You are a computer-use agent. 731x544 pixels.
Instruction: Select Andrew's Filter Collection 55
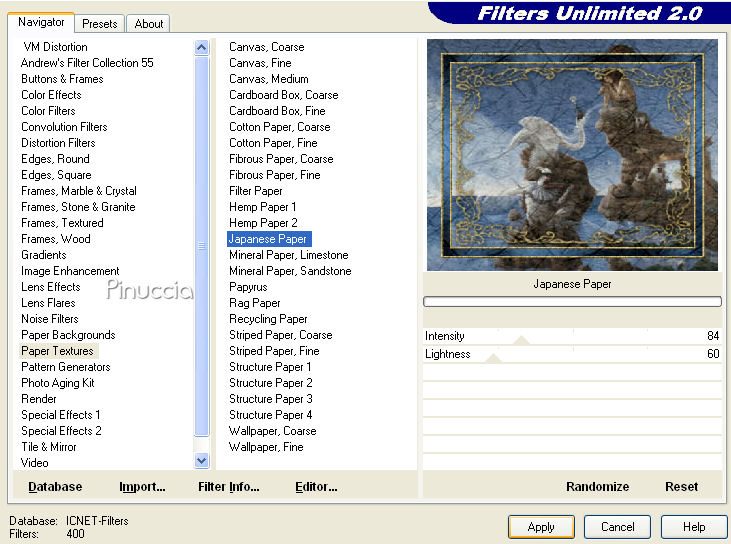[x=87, y=63]
